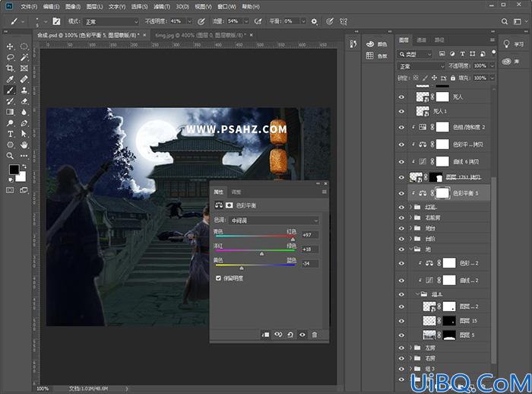Open the 窗口(W) menu
The image size is (532, 394).
226,6
